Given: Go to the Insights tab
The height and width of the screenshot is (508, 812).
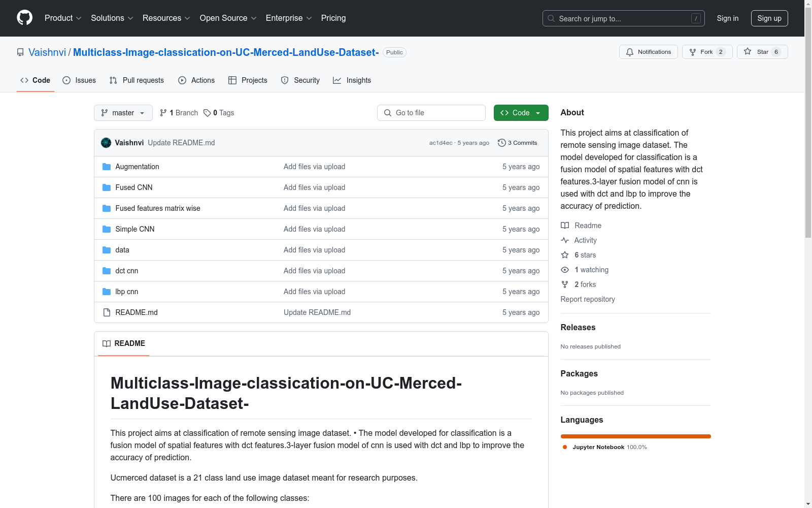Looking at the screenshot, I should pyautogui.click(x=352, y=80).
